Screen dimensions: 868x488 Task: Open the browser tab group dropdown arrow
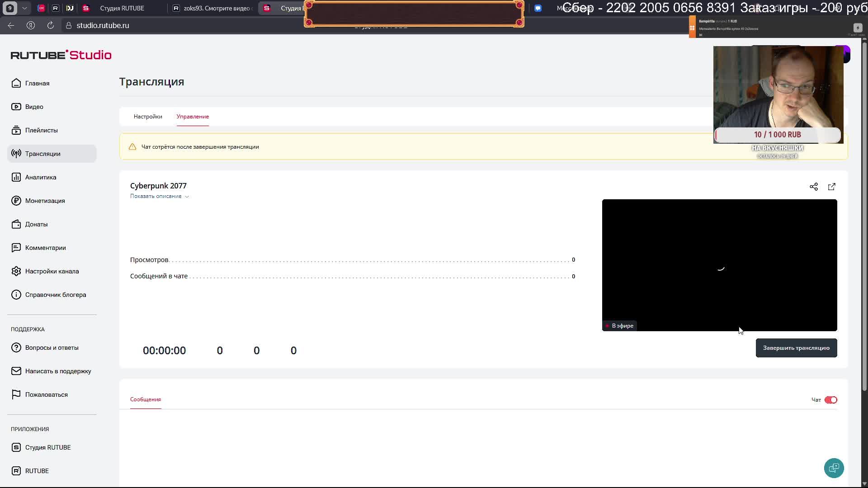(24, 8)
